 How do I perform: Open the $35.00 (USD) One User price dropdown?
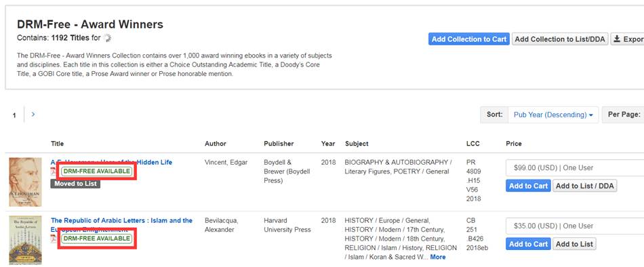click(x=575, y=226)
